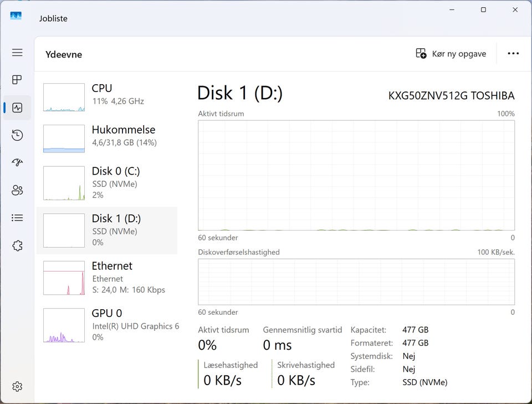The image size is (532, 404).
Task: Open the Processes page icon
Action: pyautogui.click(x=17, y=80)
